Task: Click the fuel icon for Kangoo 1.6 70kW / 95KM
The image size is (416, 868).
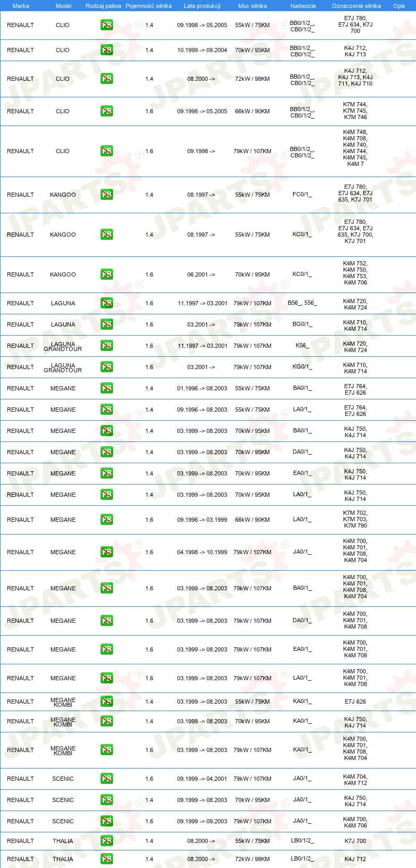Action: (x=107, y=274)
